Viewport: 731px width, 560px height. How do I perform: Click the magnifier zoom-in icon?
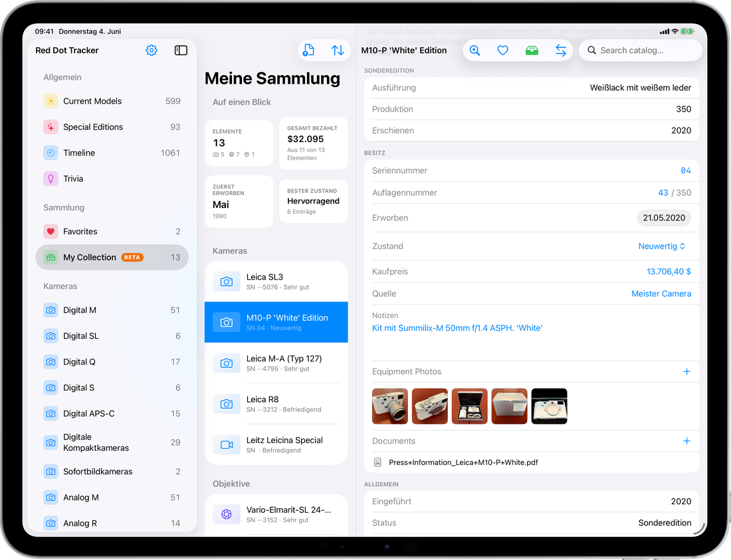coord(474,50)
